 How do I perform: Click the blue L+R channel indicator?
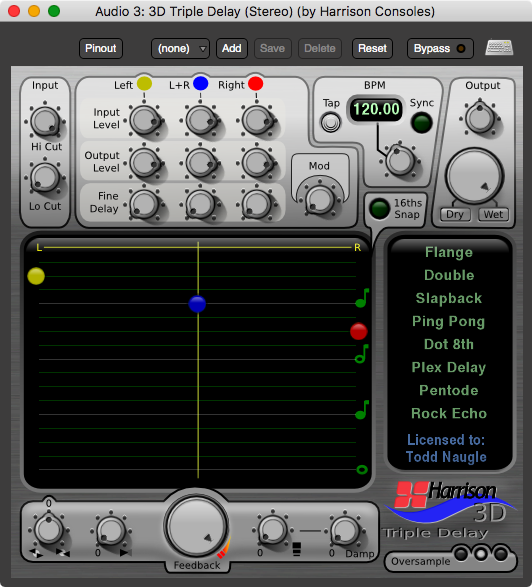point(201,83)
